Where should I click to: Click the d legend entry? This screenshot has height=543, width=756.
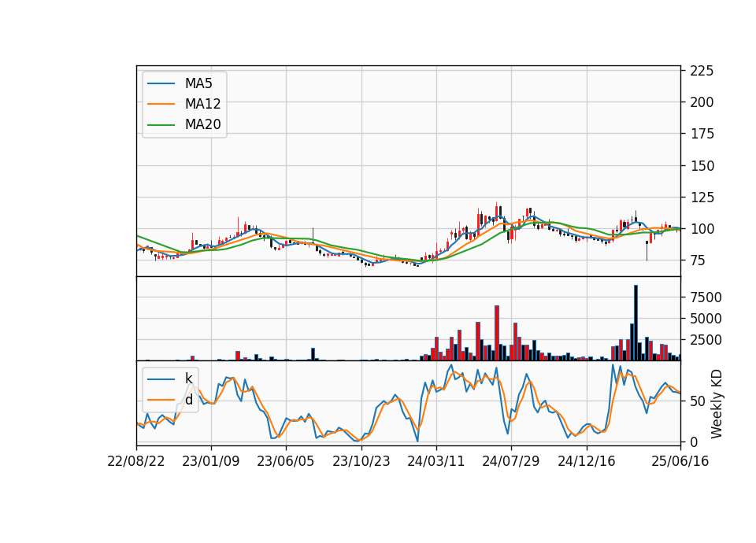(x=170, y=400)
